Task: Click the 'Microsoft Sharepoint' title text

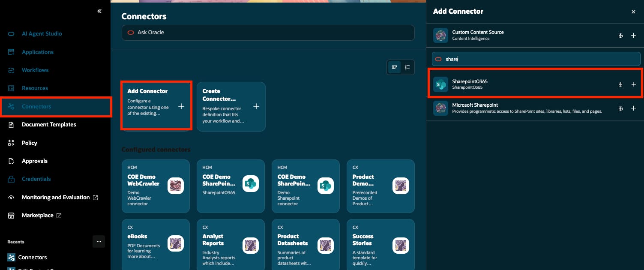Action: (475, 105)
